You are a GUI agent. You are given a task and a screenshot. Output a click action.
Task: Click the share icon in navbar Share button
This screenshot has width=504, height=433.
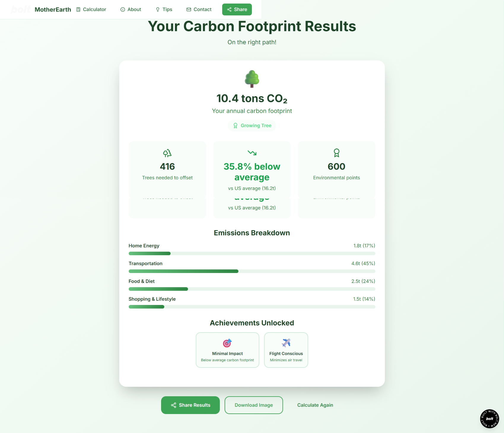pos(229,9)
